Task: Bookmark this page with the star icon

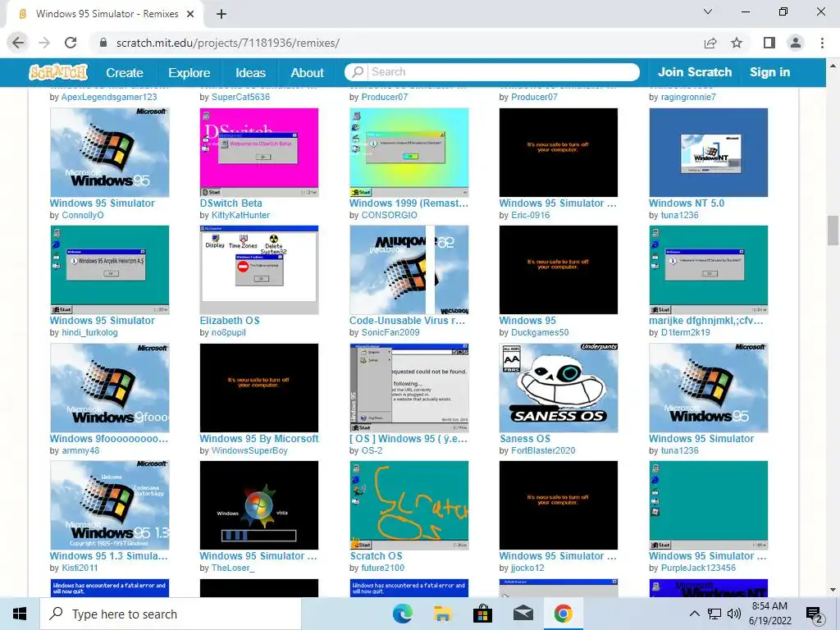Action: 737,43
